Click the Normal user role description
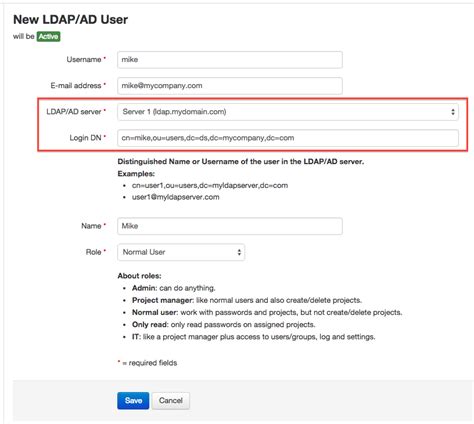This screenshot has width=474, height=424. pos(267,312)
